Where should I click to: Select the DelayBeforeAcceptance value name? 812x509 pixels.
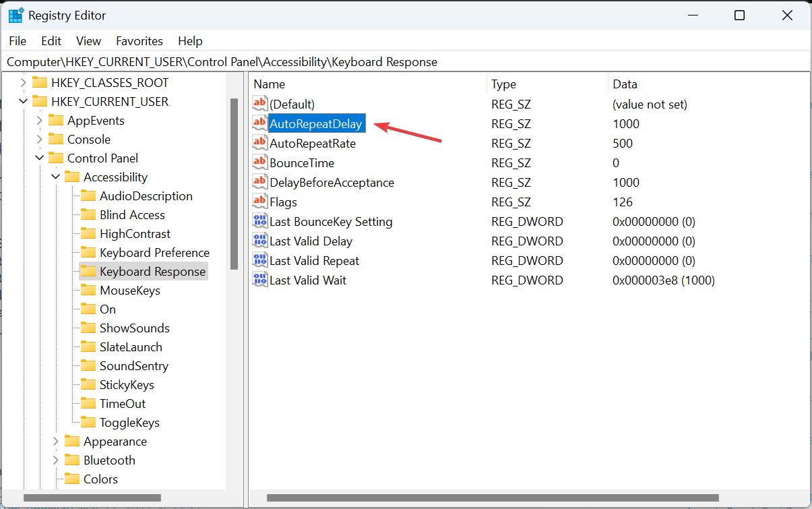pyautogui.click(x=332, y=182)
